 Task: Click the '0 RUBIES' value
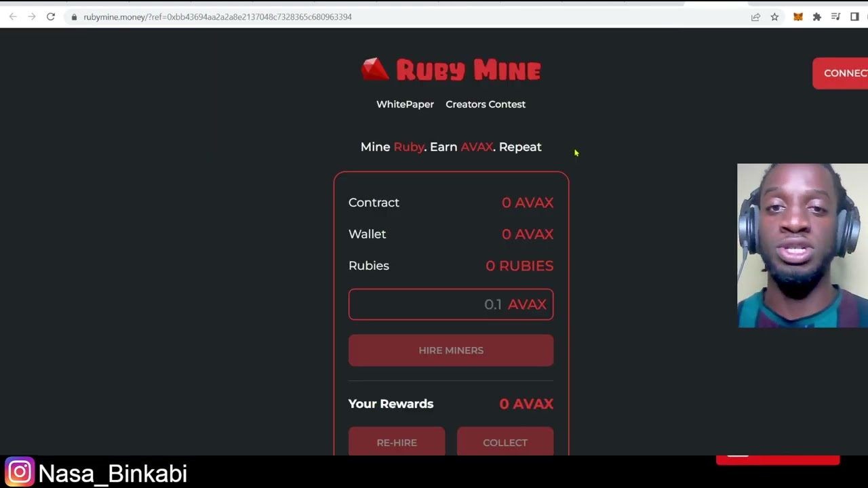pos(519,266)
